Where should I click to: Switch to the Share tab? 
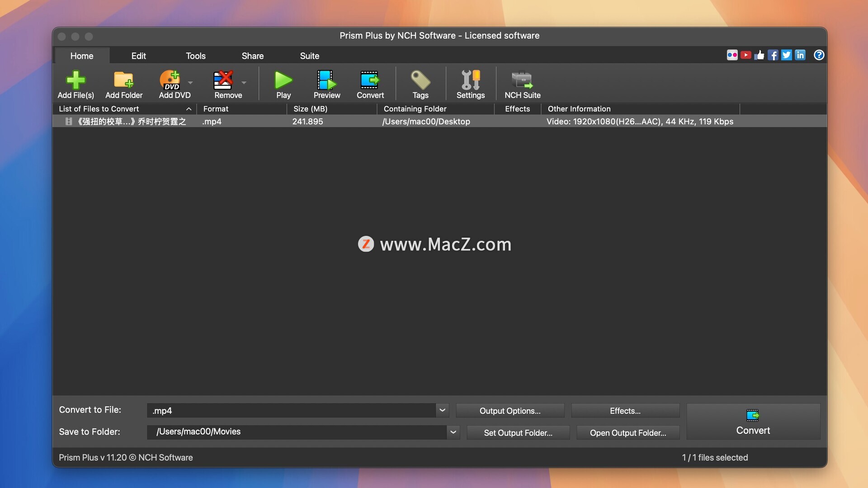pos(252,56)
